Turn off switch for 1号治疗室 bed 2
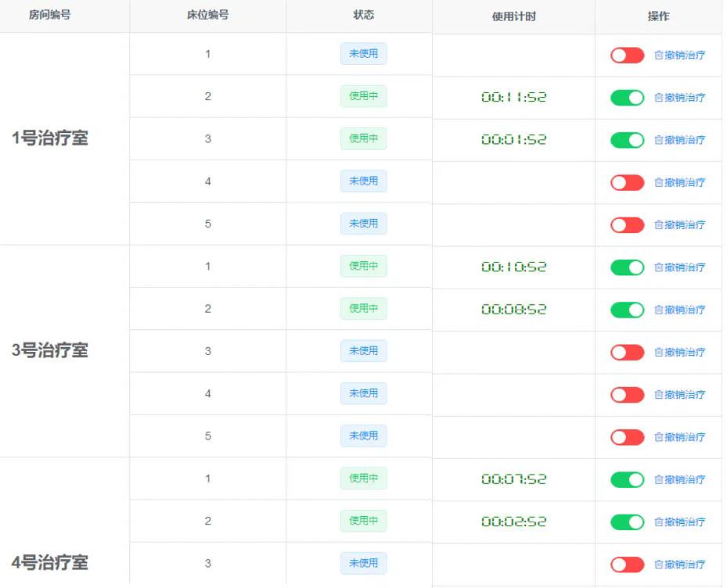This screenshot has width=727, height=588. click(x=627, y=98)
